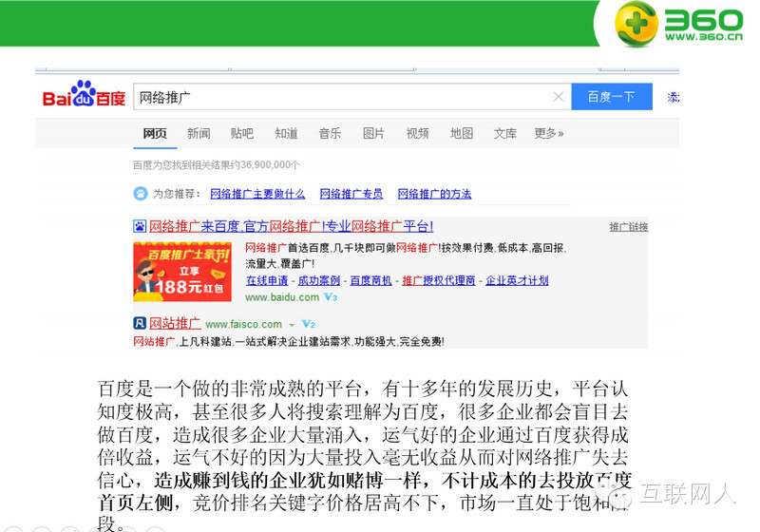760x532 pixels.
Task: Switch to the 新闻 tab
Action: [x=199, y=133]
